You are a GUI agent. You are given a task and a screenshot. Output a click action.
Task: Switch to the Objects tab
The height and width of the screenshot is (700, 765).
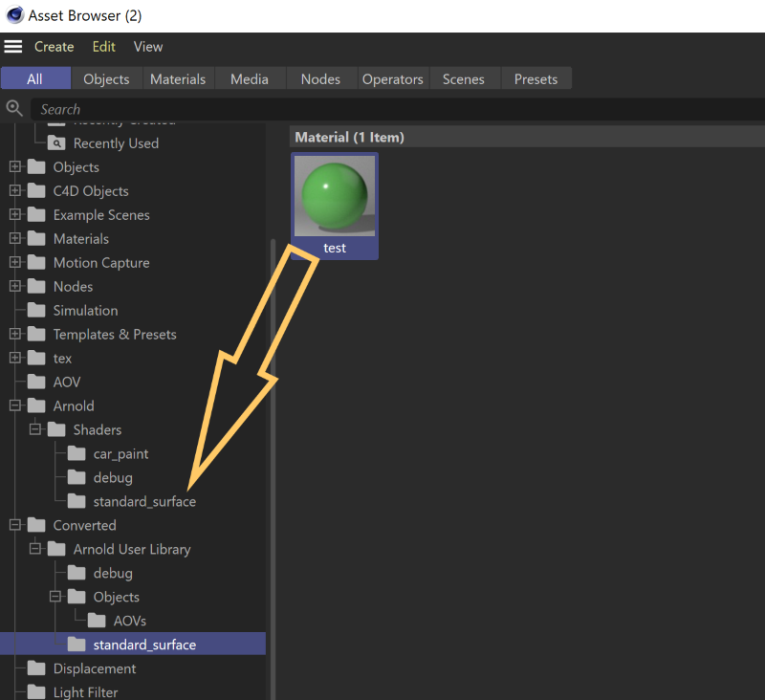(107, 78)
